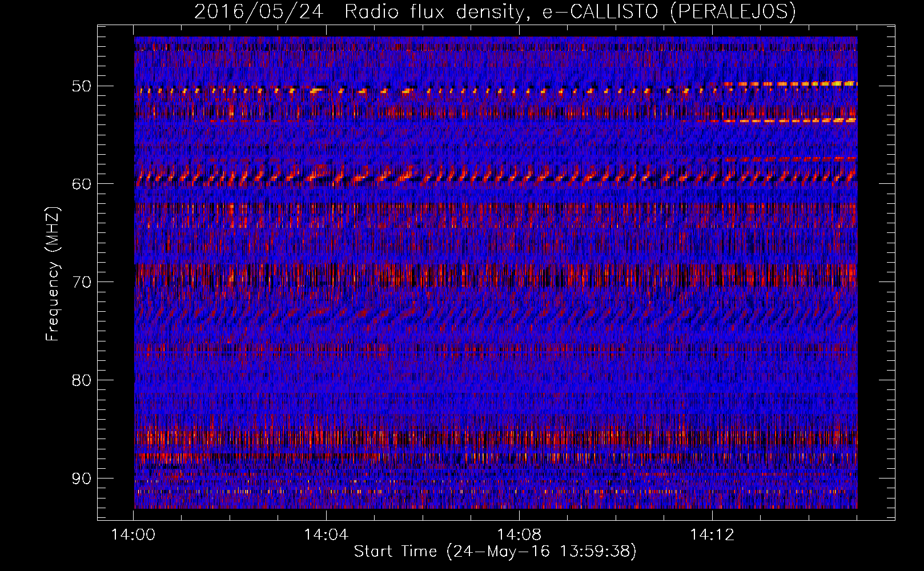The width and height of the screenshot is (924, 571).
Task: Click the 60 frequency tick label
Action: point(81,184)
